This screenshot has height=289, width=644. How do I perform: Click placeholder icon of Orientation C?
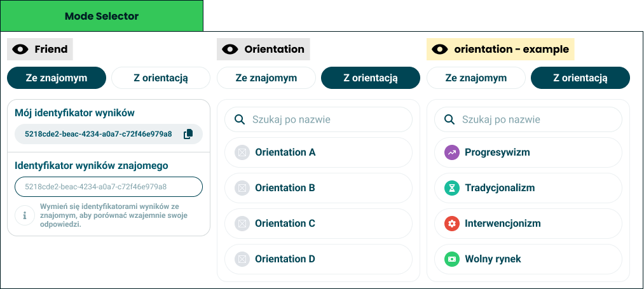(x=242, y=224)
